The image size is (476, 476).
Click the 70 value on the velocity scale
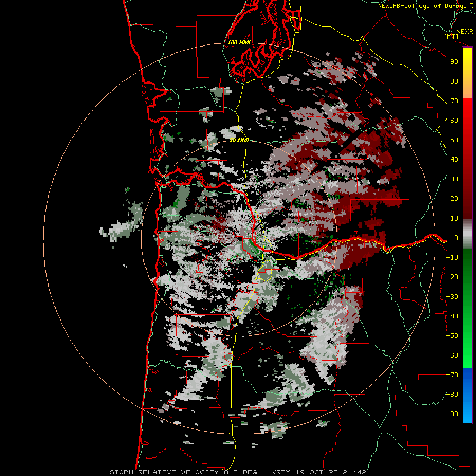point(454,101)
